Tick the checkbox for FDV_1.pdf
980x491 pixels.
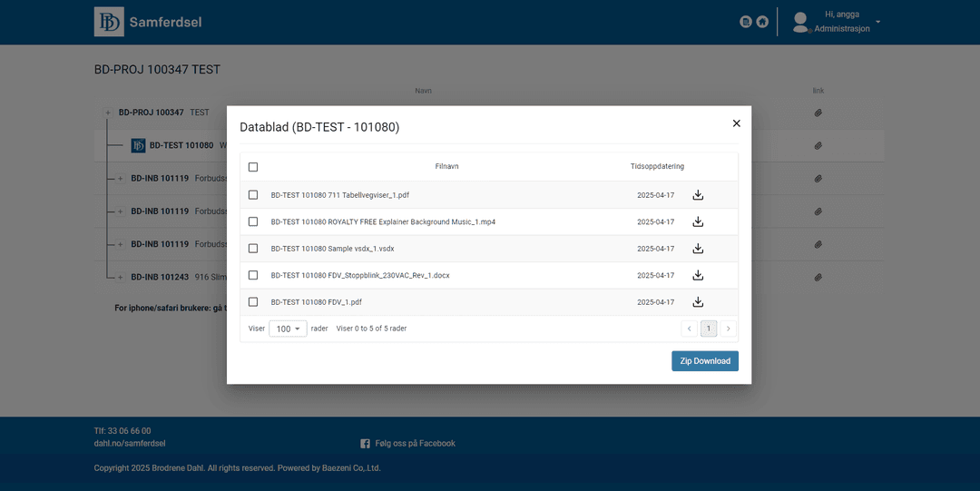253,302
